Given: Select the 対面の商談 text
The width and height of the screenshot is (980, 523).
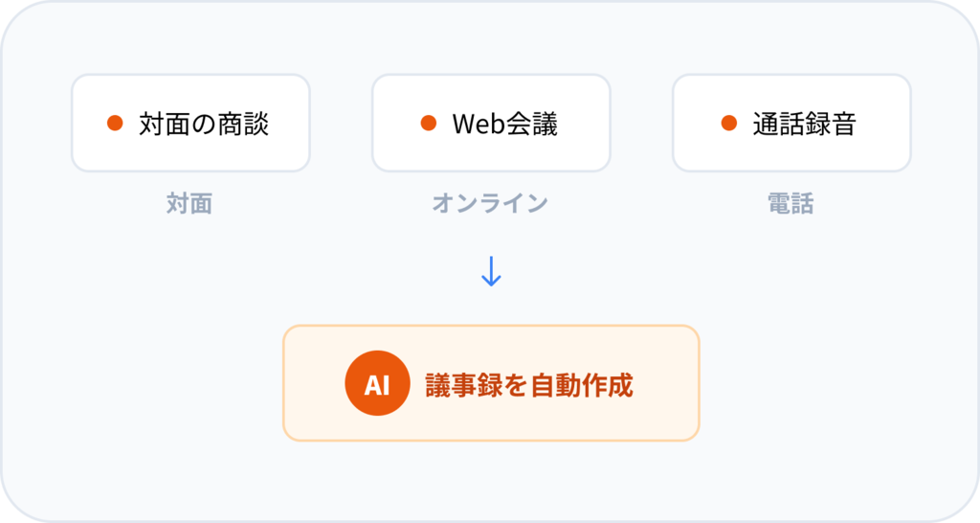Looking at the screenshot, I should 204,124.
